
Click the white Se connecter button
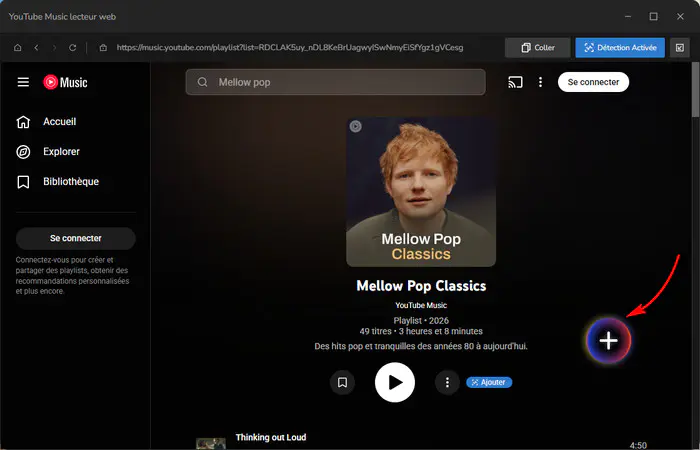coord(593,82)
